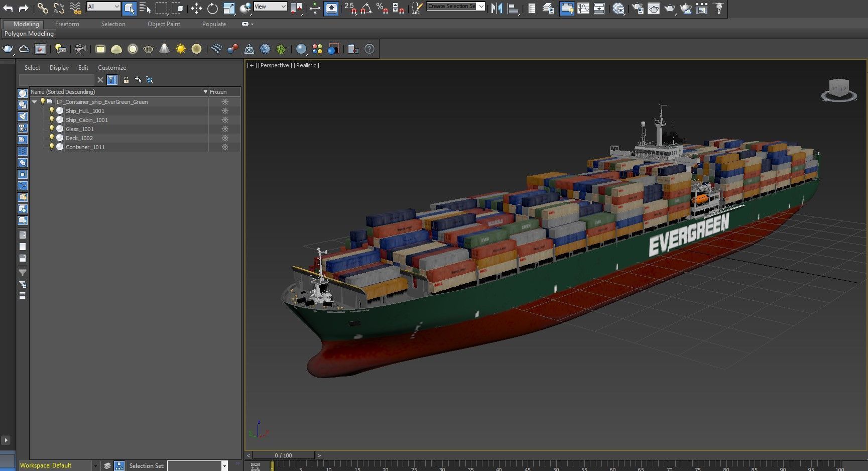Open the Customize menu in Scene Explorer
Viewport: 868px width, 471px height.
pos(112,68)
